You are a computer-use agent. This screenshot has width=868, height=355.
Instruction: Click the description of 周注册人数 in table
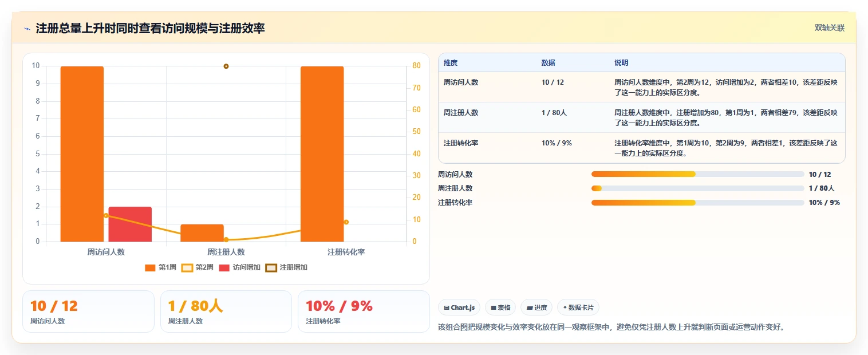(x=726, y=117)
